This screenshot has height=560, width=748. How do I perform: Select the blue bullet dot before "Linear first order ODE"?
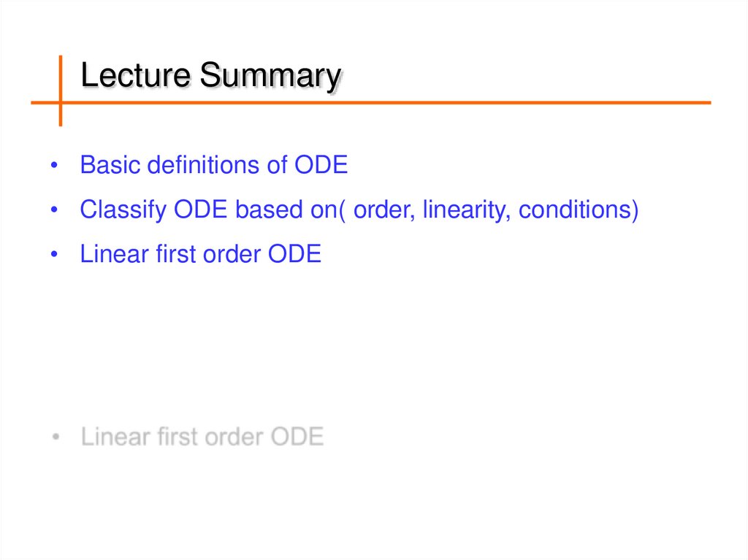click(55, 256)
